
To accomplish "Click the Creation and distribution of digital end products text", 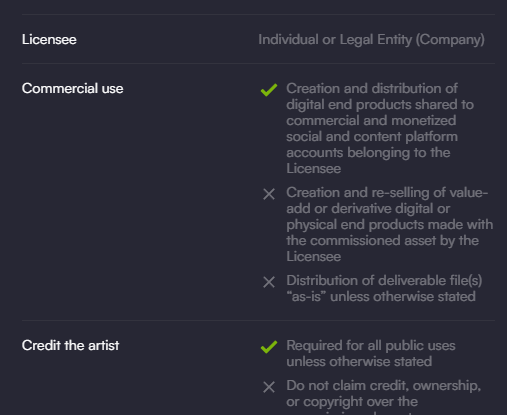I will point(380,128).
